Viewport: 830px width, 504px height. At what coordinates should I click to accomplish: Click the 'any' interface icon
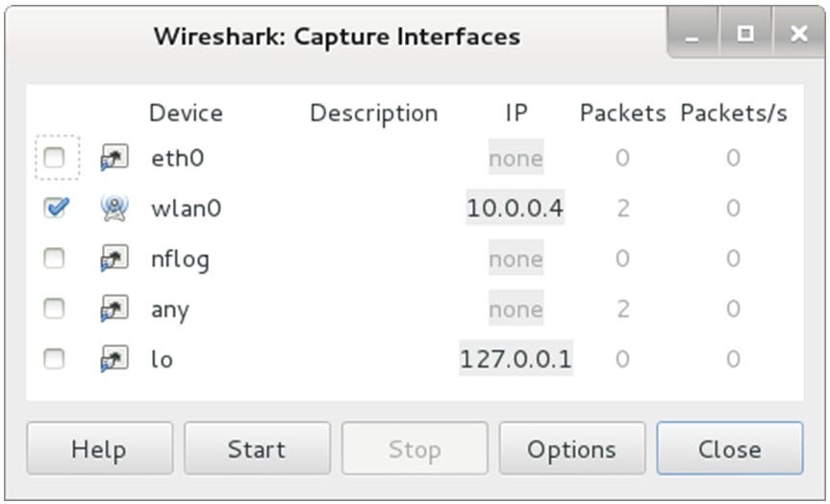click(114, 310)
